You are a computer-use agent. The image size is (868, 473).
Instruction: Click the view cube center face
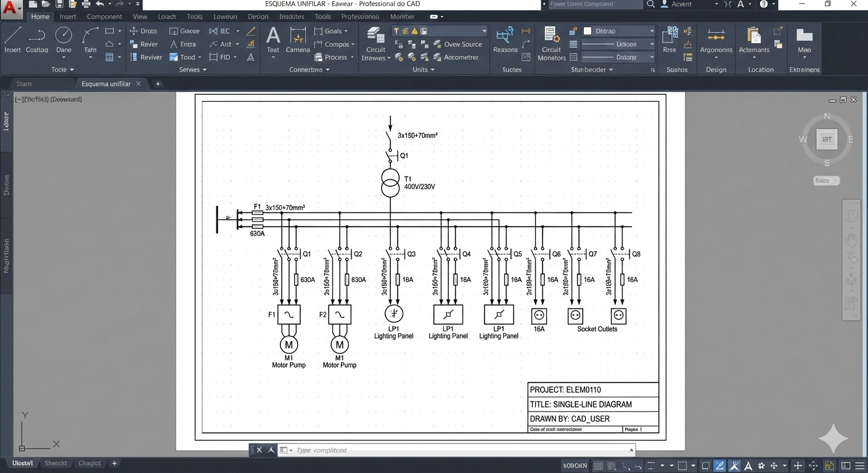pos(827,140)
